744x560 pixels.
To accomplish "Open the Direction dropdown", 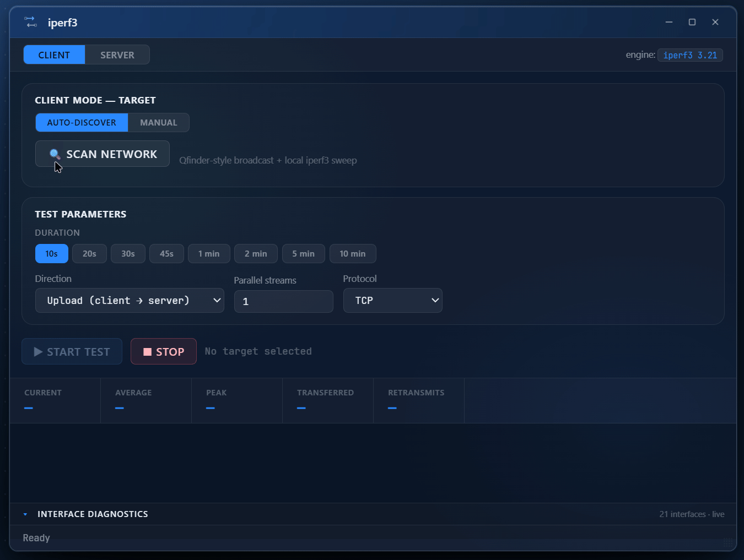I will 130,300.
